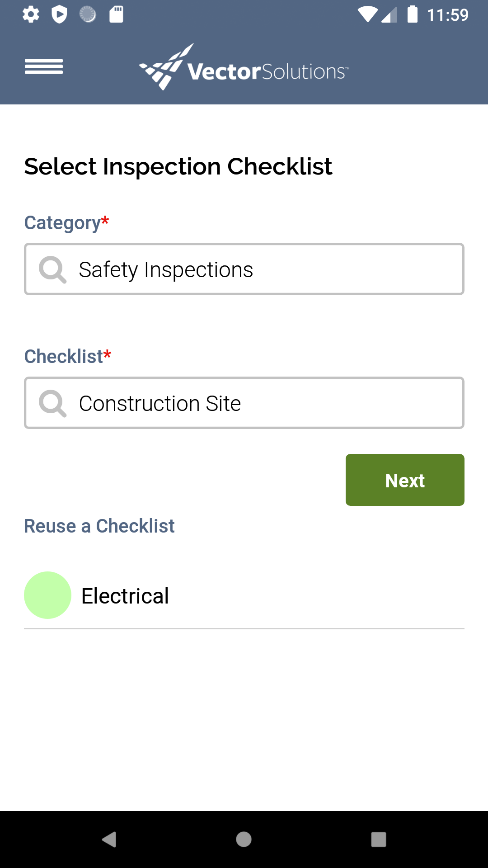Tap the Android home circle button
The width and height of the screenshot is (488, 868).
244,840
